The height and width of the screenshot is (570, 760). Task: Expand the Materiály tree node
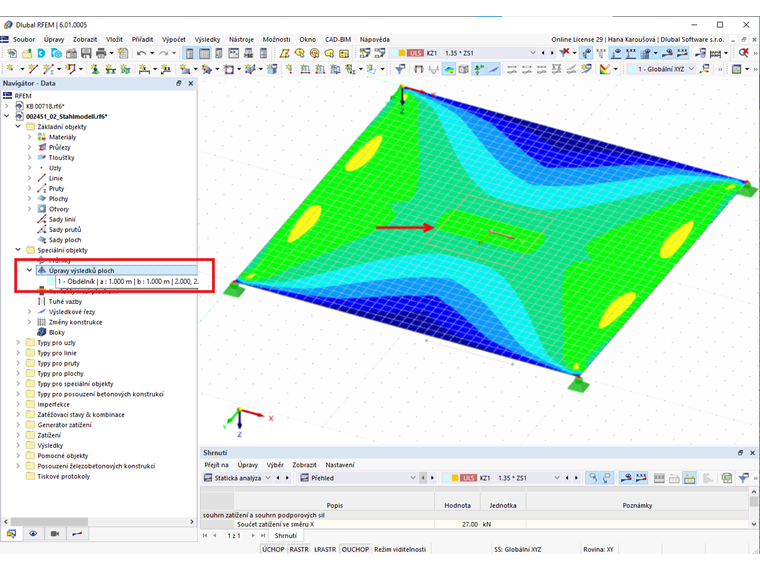29,137
